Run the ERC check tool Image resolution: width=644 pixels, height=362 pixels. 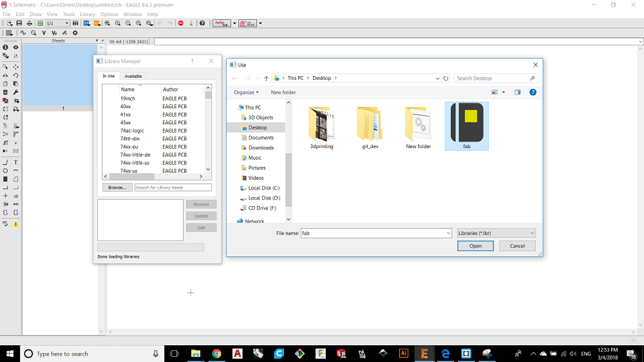[5, 224]
